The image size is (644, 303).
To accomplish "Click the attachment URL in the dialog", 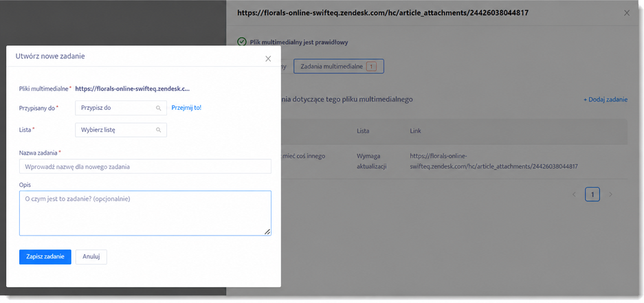I will pyautogui.click(x=132, y=88).
